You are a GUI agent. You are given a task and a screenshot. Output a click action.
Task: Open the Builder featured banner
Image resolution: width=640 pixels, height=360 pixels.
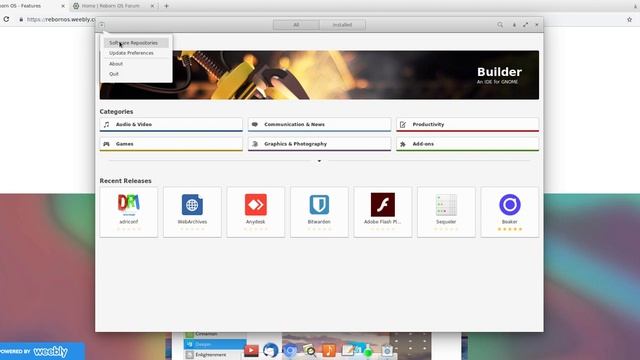pos(319,75)
